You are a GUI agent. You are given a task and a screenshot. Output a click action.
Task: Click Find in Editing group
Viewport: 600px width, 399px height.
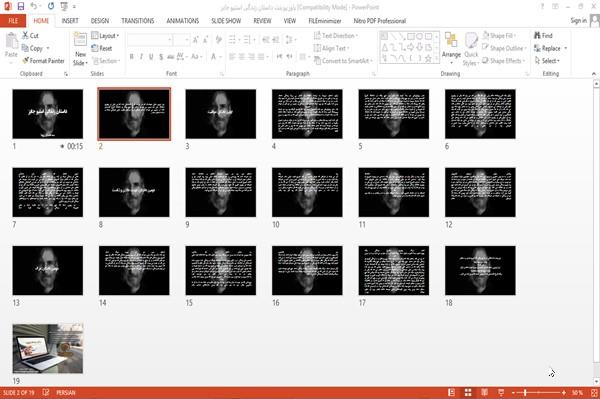pos(543,36)
